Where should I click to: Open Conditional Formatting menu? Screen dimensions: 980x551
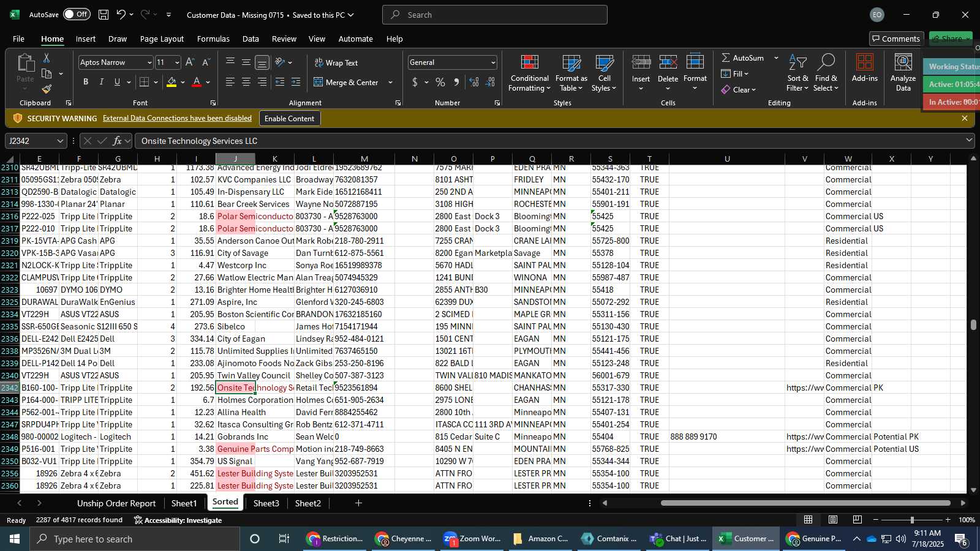(529, 73)
